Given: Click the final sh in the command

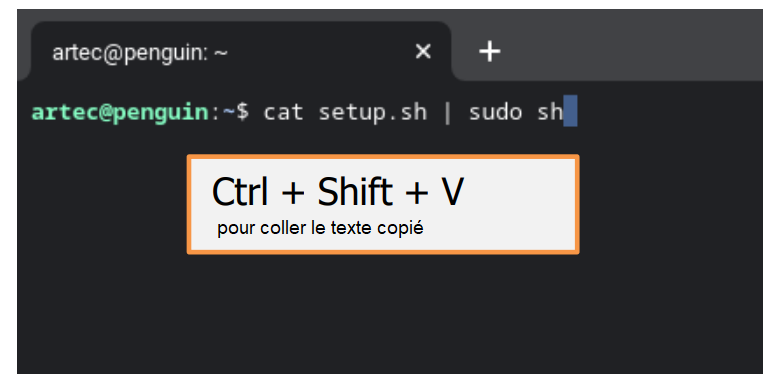Looking at the screenshot, I should coord(550,112).
